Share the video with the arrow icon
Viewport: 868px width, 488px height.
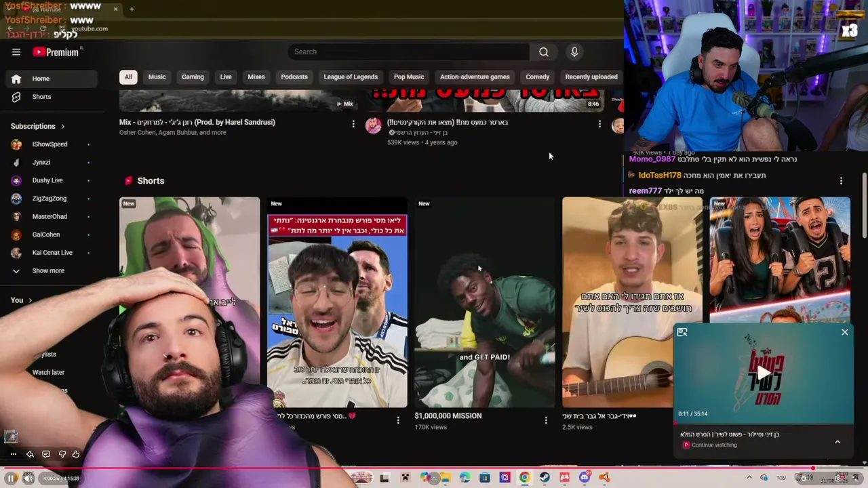30,454
